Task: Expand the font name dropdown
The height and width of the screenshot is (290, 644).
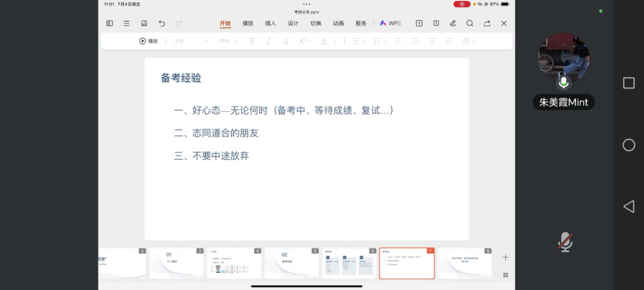Action: tap(191, 41)
